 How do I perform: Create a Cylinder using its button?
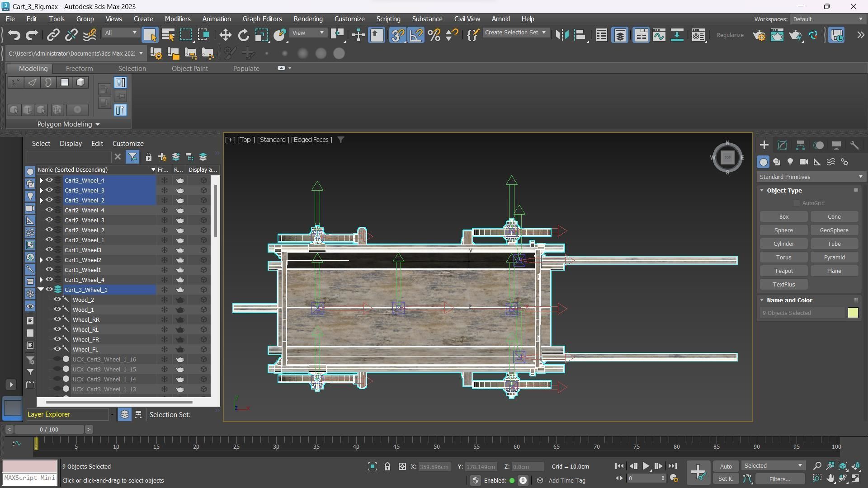coord(783,244)
